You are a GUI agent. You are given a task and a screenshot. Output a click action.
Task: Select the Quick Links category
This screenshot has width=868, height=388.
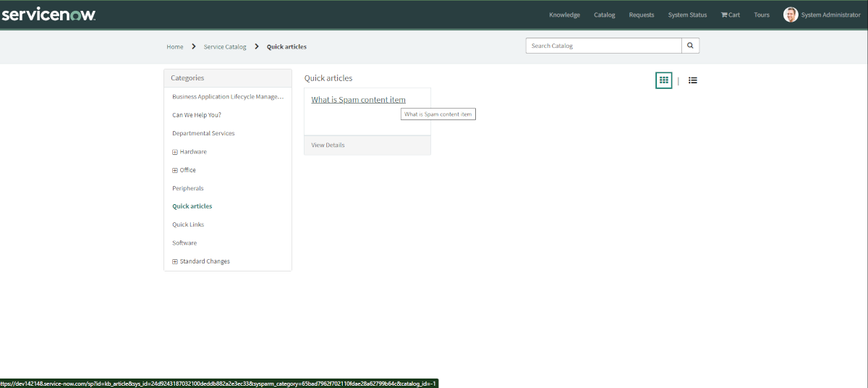click(187, 224)
